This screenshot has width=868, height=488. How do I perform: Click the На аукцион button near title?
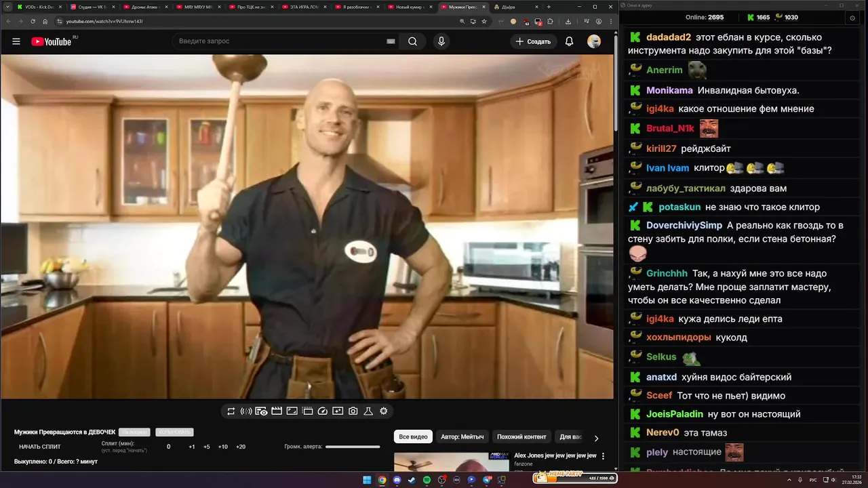[x=134, y=432]
